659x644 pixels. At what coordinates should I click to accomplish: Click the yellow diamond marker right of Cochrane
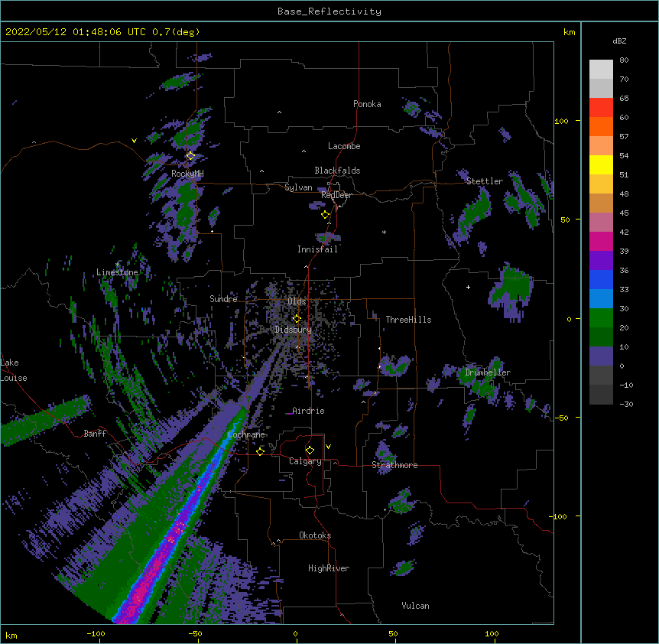click(260, 451)
